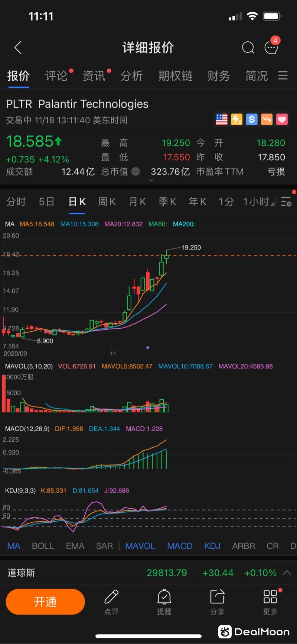Tap the KDJ(9,3,3) indicator title

20,490
